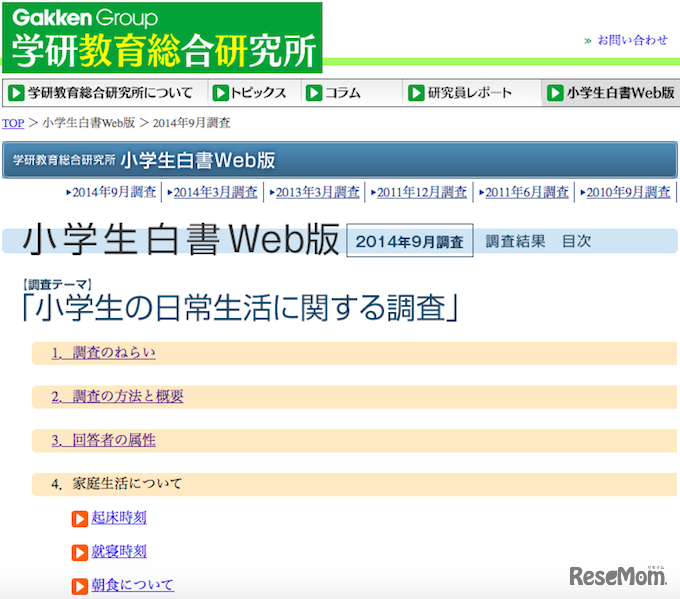Open the 2013年3月調査 survey link
The image size is (680, 599).
tap(317, 192)
